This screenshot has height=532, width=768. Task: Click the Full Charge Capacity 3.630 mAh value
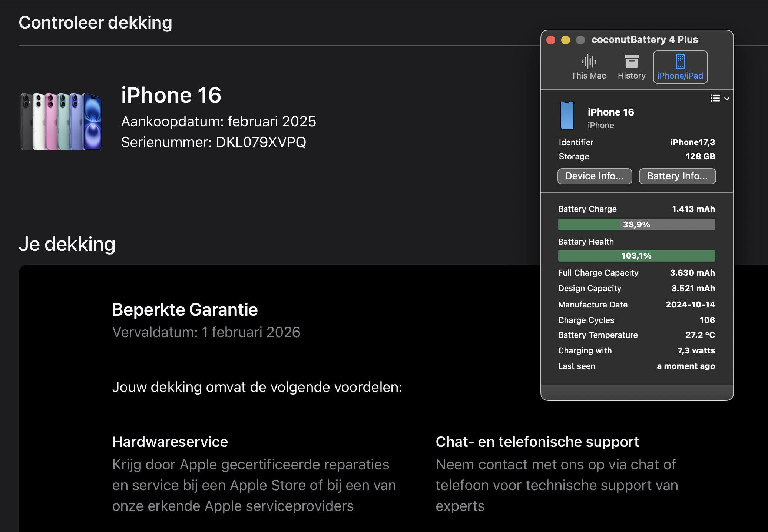(692, 273)
